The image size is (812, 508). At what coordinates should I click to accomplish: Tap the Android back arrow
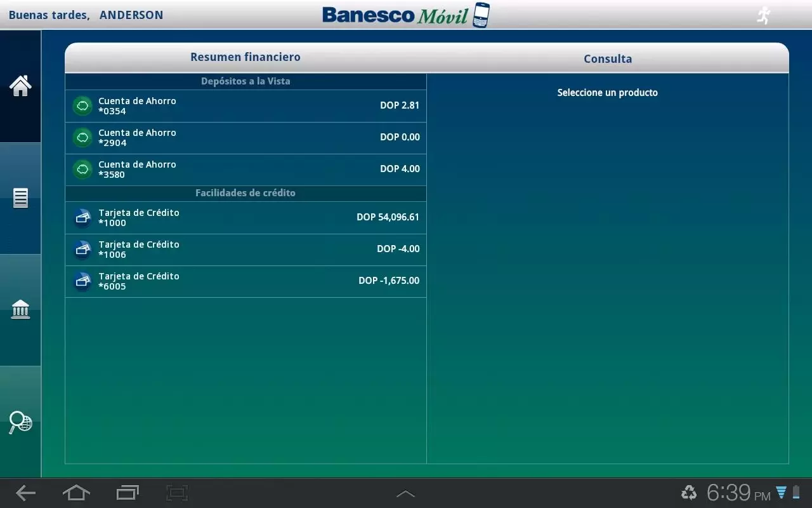pos(25,493)
